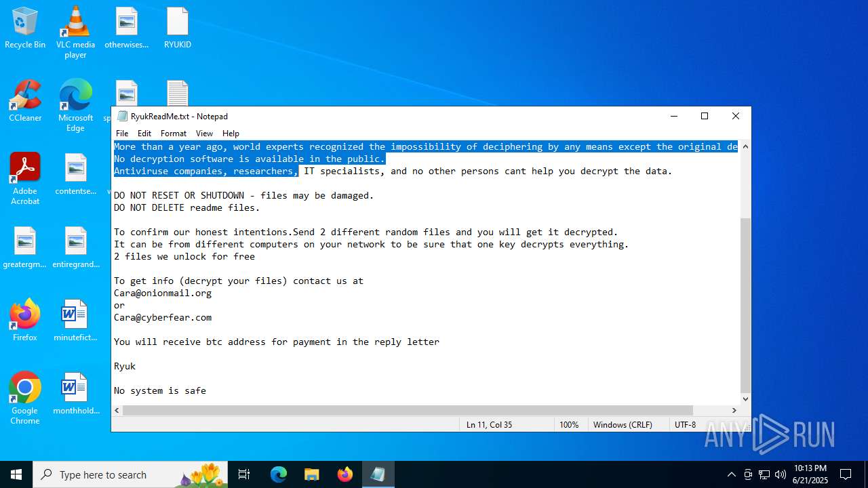Screen dimensions: 868x488
Task: Open Edge from the taskbar
Action: pyautogui.click(x=279, y=474)
